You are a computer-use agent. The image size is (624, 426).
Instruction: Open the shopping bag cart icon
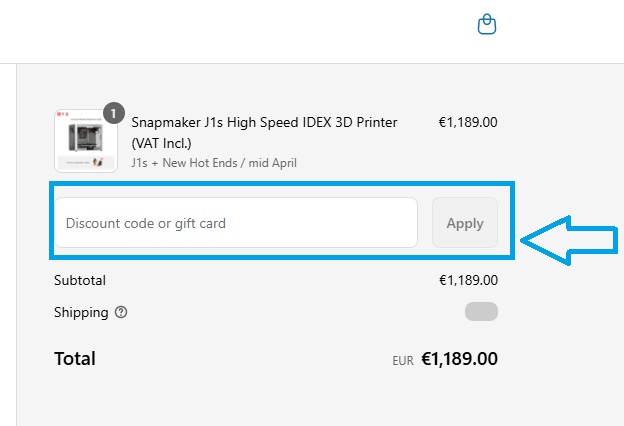486,24
